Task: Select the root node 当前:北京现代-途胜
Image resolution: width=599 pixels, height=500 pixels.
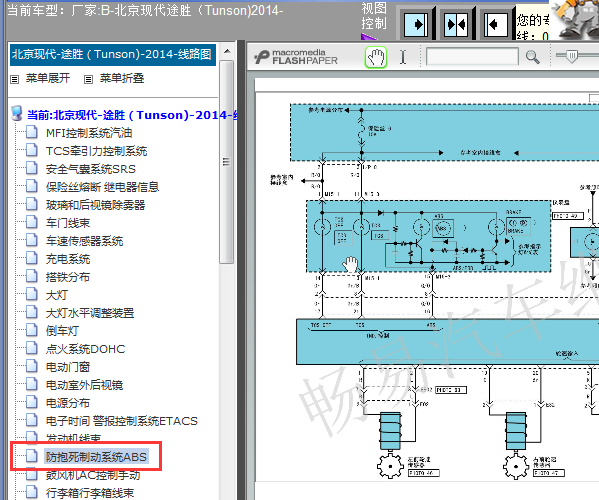Action: [x=132, y=115]
